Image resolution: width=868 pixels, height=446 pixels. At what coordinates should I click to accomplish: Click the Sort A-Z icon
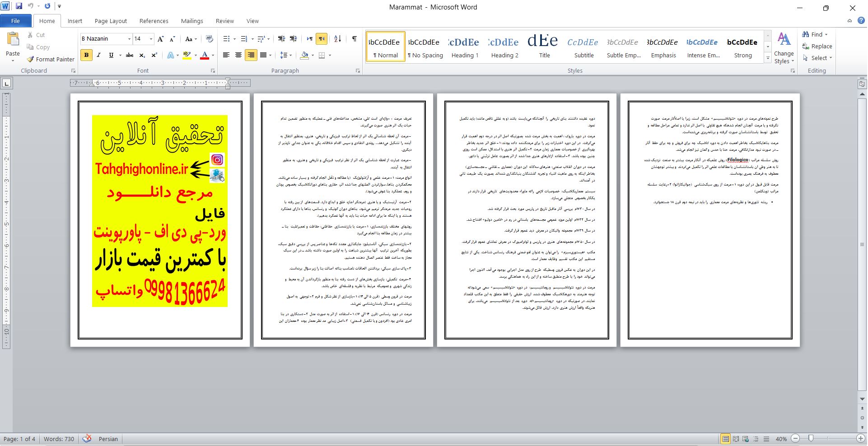[x=337, y=39]
